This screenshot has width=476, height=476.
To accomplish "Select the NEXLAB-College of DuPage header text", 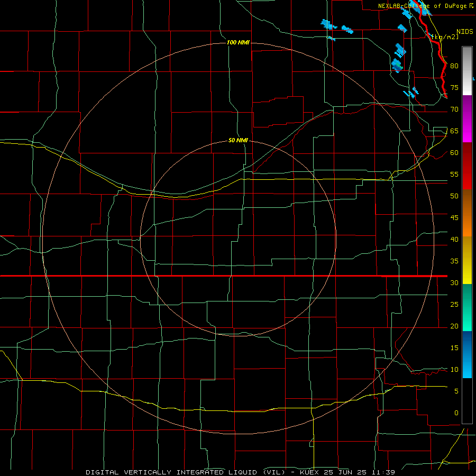I will click(422, 6).
